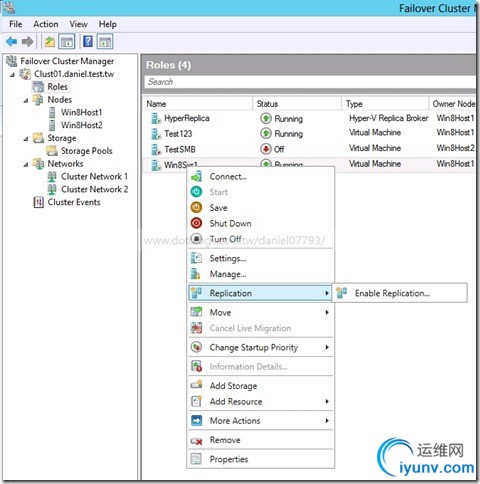The image size is (480, 484).
Task: Open the View menu
Action: 78,24
